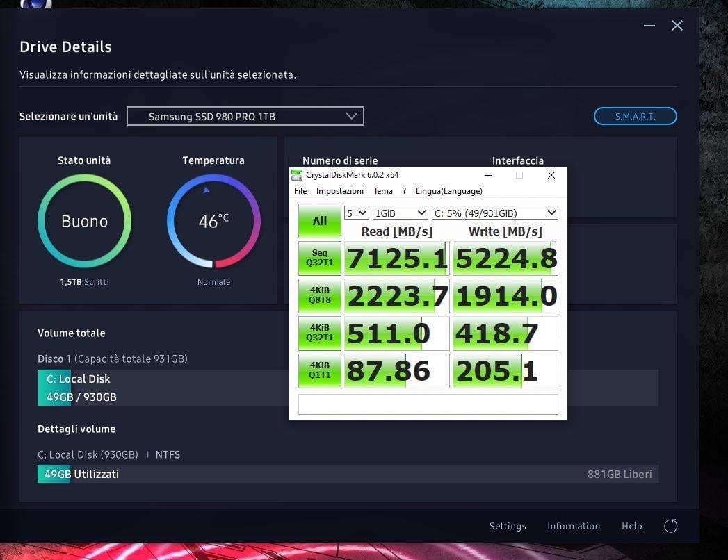728x560 pixels.
Task: Open the test count dropdown showing 5
Action: 356,213
